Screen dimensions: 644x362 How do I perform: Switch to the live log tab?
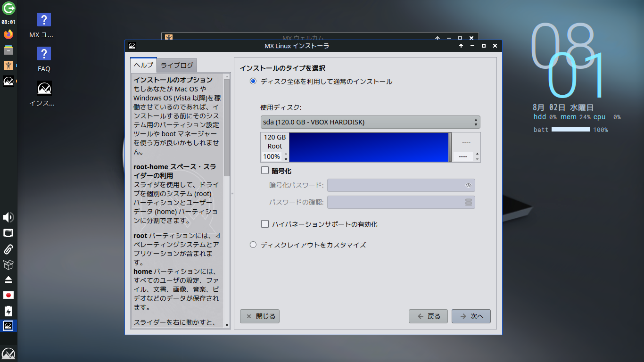[x=177, y=65]
